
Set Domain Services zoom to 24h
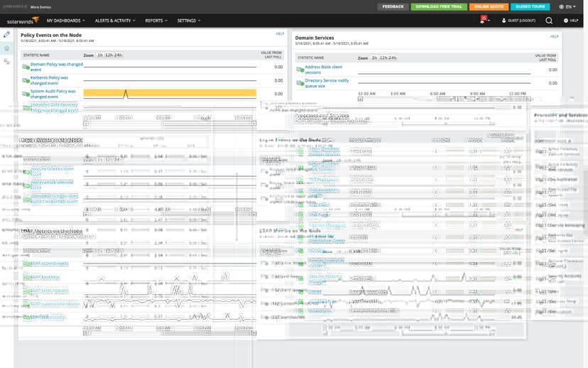(393, 58)
